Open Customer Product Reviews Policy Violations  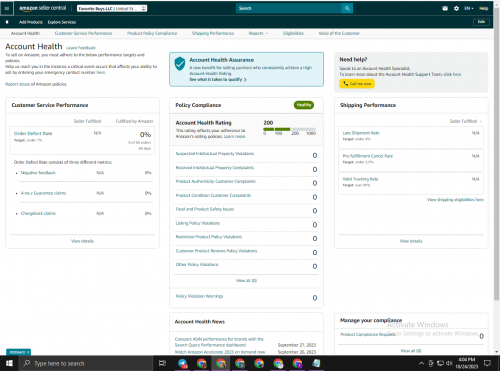[216, 251]
